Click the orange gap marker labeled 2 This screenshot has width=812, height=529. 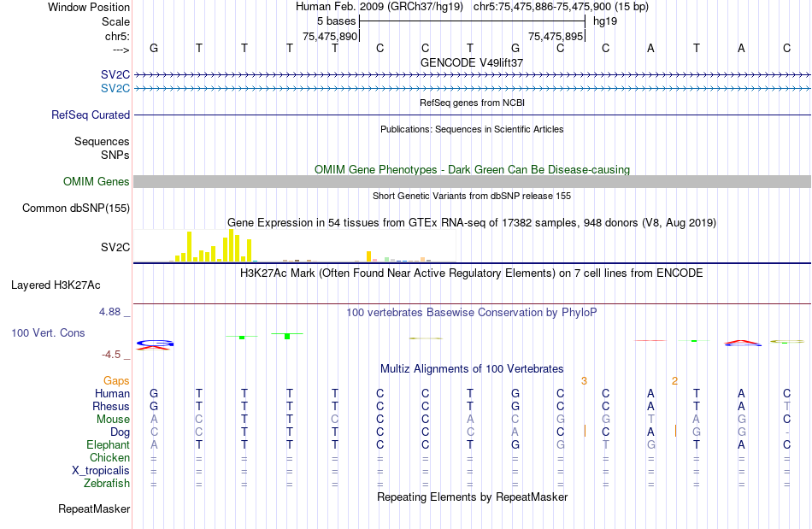click(674, 381)
